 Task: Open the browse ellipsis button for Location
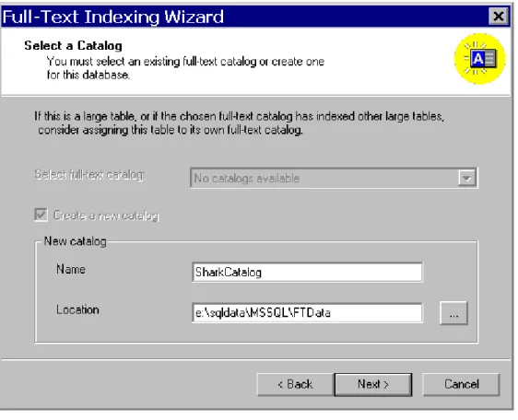click(x=453, y=312)
